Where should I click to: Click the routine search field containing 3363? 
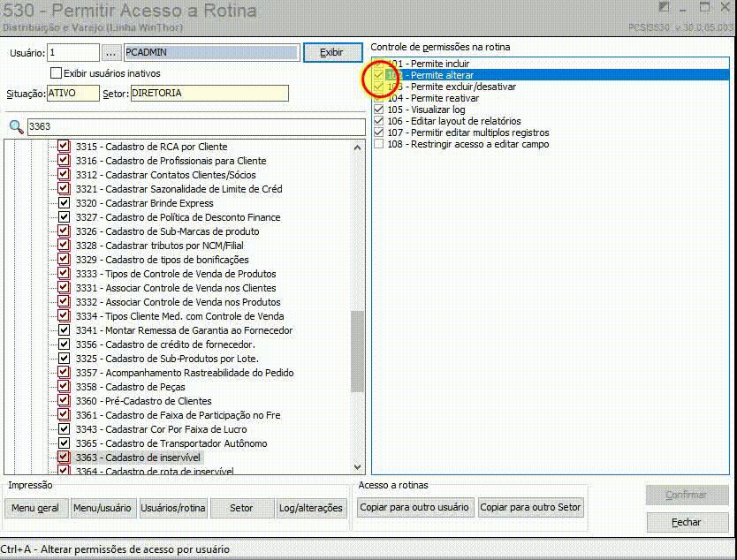pos(196,127)
